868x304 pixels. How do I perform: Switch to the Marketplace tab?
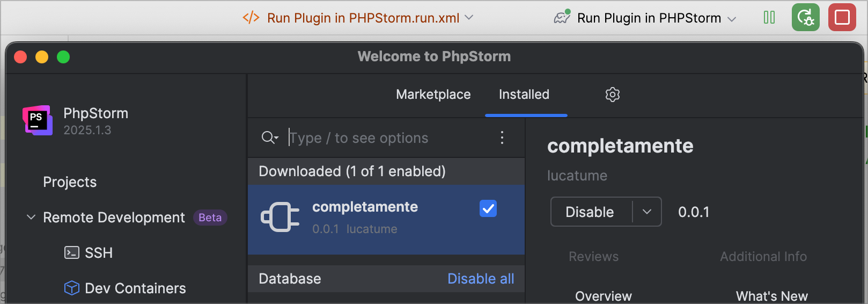tap(433, 95)
